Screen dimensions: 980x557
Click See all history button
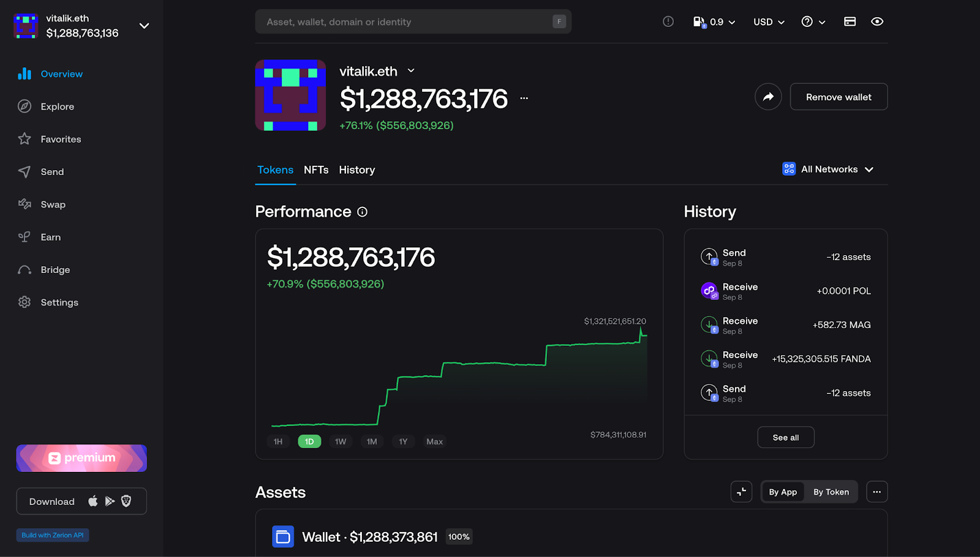pyautogui.click(x=786, y=437)
